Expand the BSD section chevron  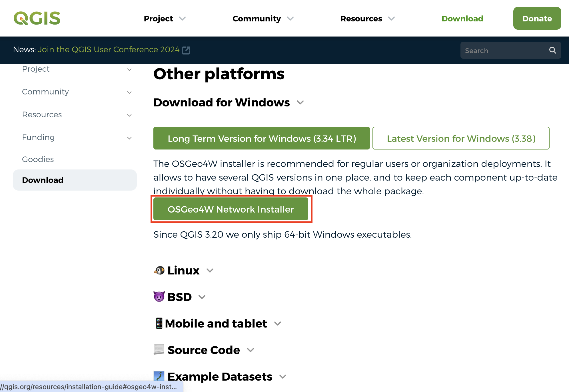(202, 297)
